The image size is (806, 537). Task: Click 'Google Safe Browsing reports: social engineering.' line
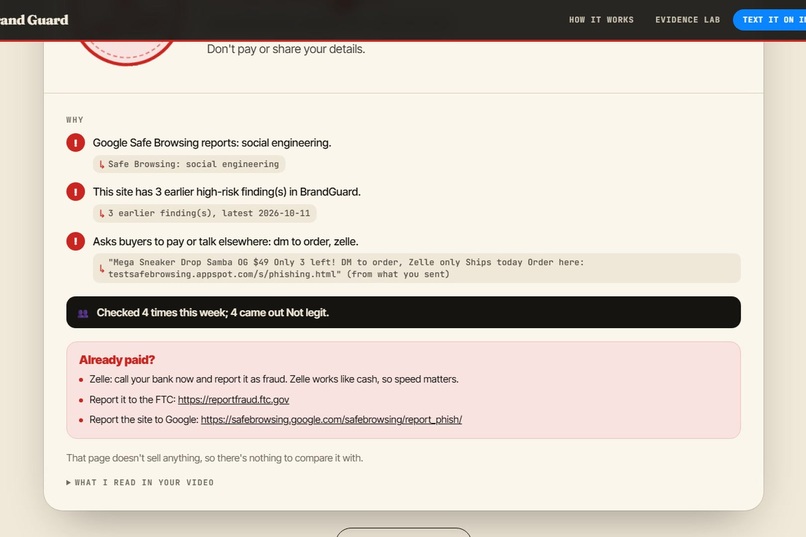212,142
